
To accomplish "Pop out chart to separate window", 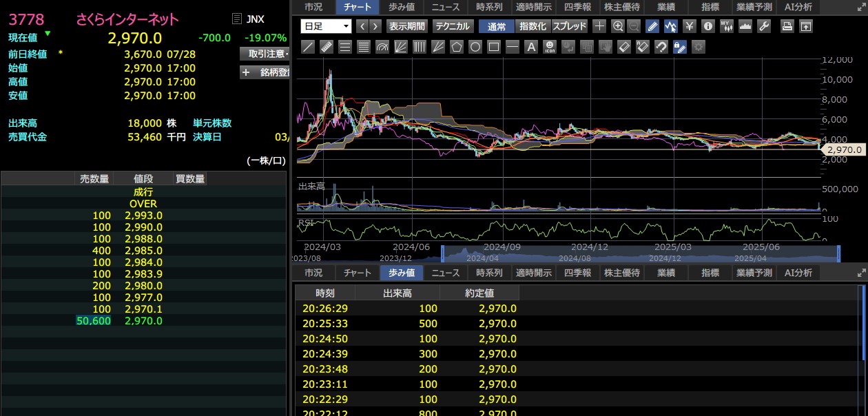I will 805,26.
